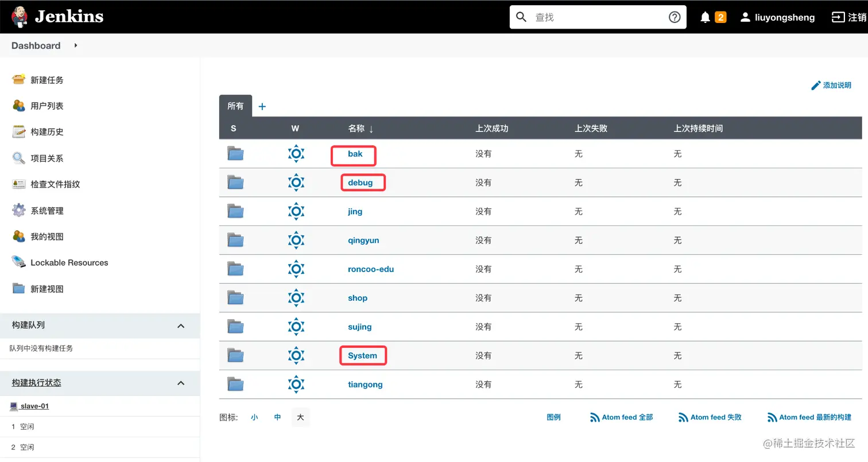This screenshot has height=462, width=868.
Task: Open the liuyongsheng user profile
Action: [777, 17]
